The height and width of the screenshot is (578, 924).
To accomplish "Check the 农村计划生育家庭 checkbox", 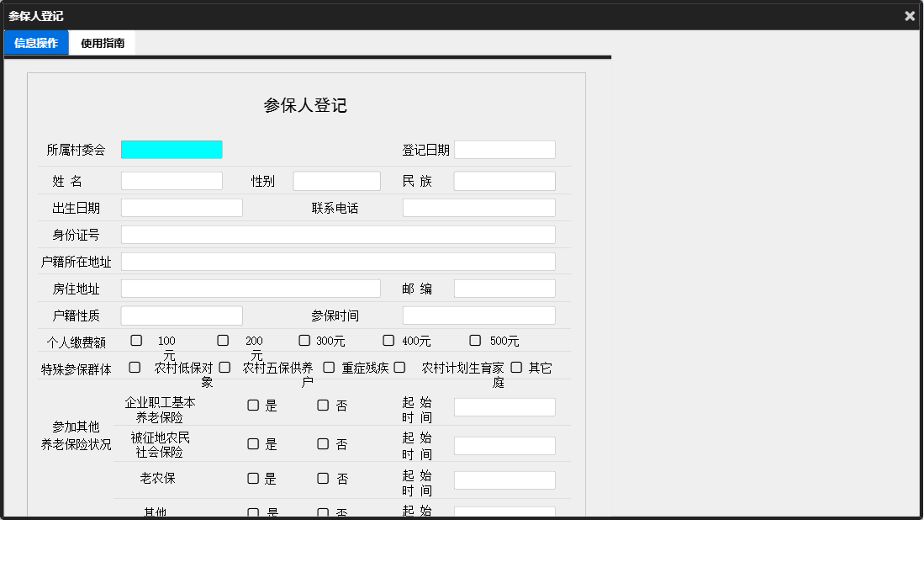I will click(399, 367).
